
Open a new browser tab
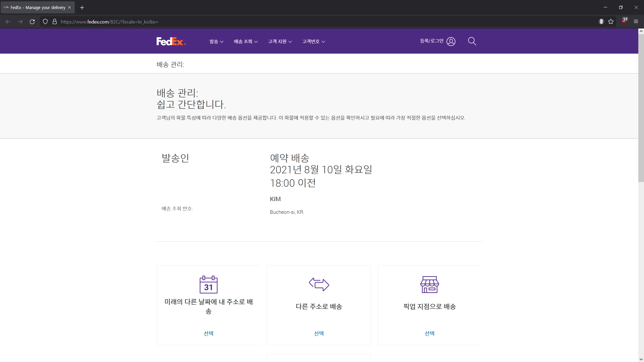[82, 7]
